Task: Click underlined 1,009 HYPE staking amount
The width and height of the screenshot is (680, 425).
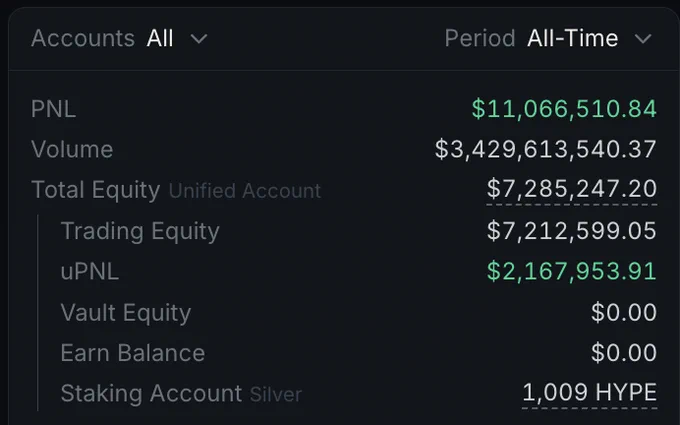Action: tap(590, 393)
